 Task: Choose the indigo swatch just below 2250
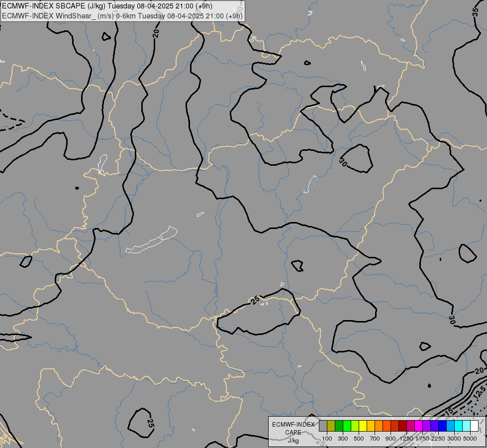434,426
